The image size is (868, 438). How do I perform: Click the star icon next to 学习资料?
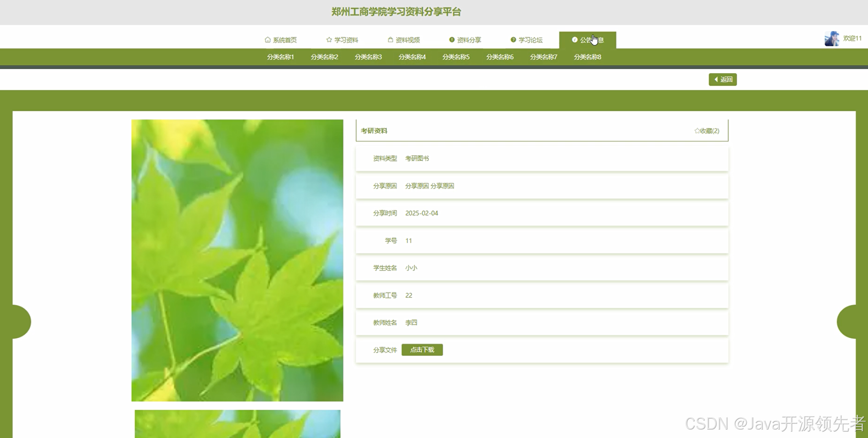[329, 39]
